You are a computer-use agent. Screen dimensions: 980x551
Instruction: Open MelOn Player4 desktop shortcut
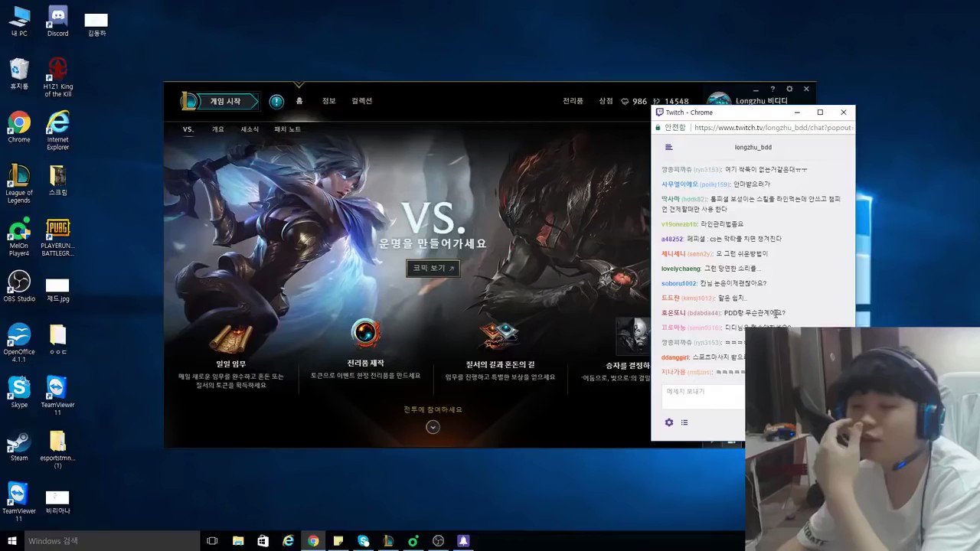pos(19,236)
